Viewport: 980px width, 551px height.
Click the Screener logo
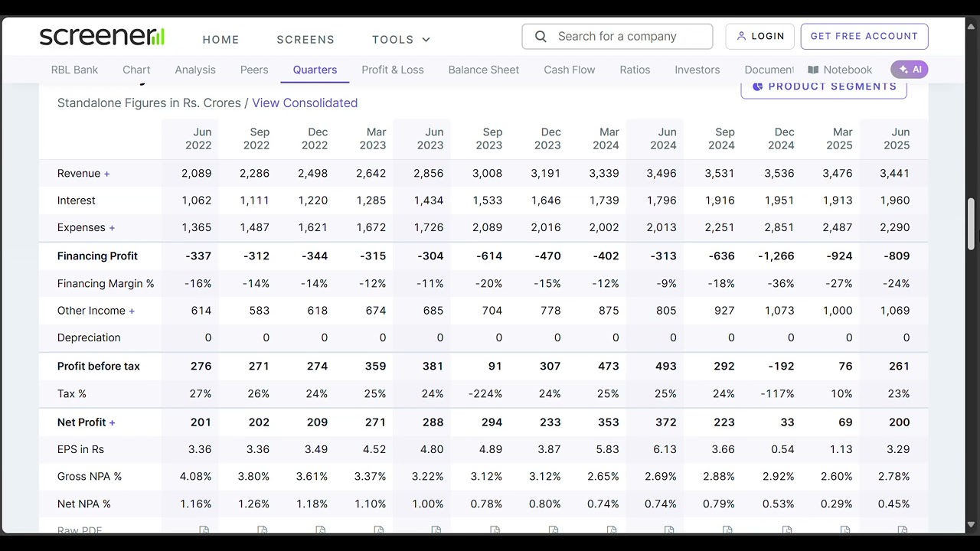[x=102, y=36]
